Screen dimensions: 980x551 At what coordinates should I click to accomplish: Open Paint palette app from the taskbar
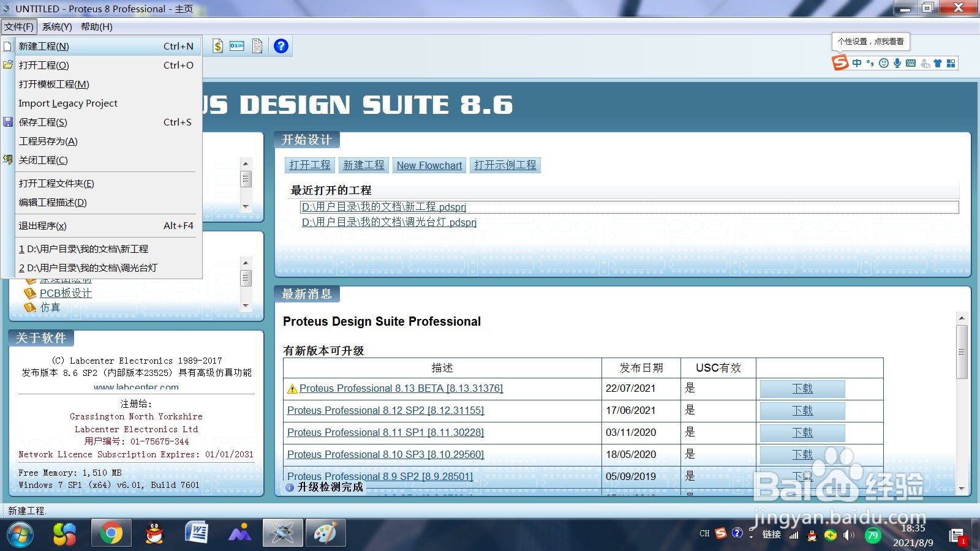point(325,534)
